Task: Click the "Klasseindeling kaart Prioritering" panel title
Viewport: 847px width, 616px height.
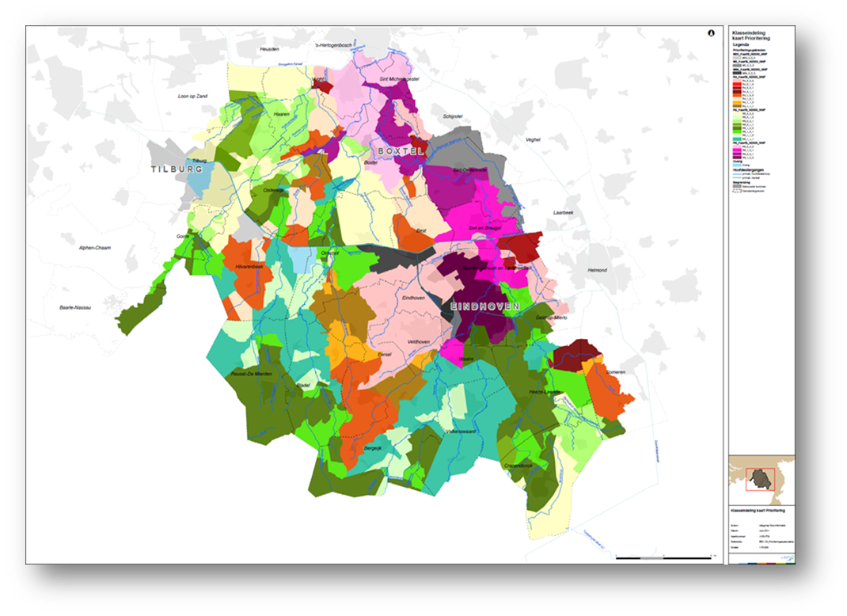Action: click(x=749, y=36)
